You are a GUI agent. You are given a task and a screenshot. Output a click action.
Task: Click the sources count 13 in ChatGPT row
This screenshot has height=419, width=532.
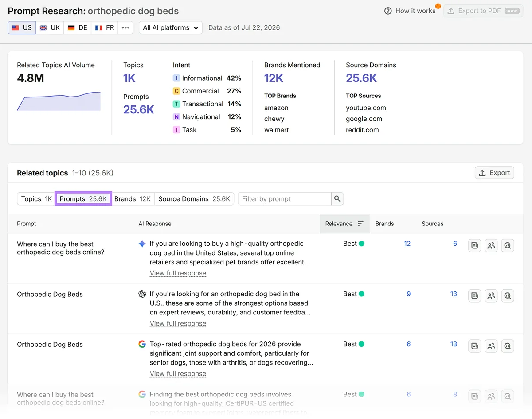pos(454,294)
